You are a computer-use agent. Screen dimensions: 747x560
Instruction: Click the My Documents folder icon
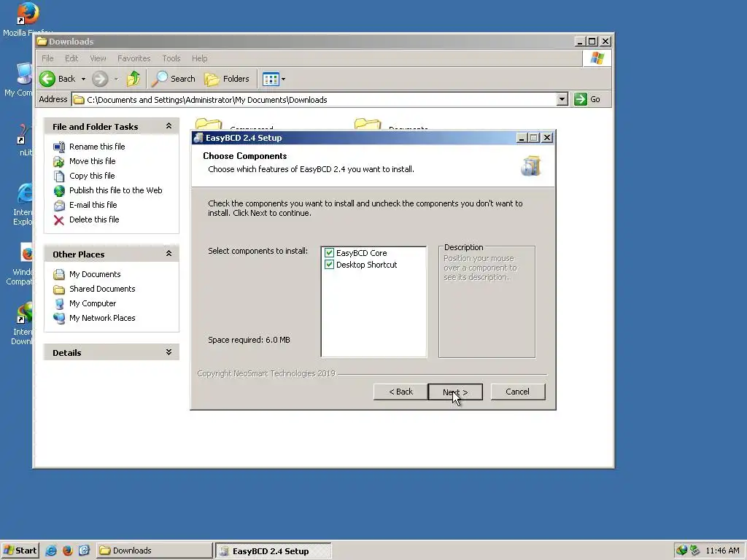click(59, 275)
